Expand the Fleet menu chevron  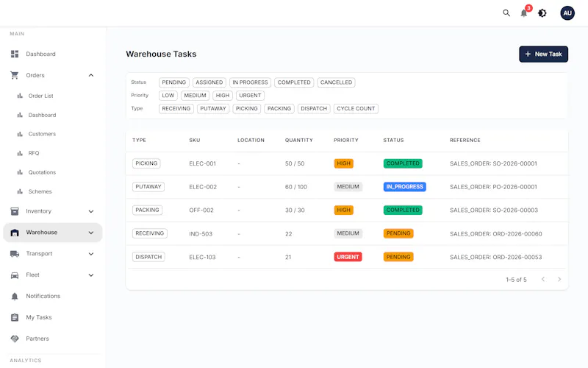(90, 275)
